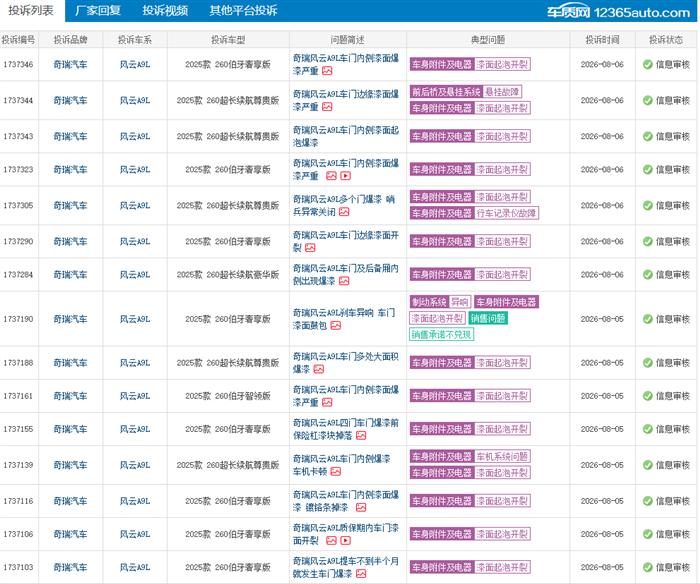Open problem description link for complaint 1737106
Viewport: 700px width, 584px height.
tap(346, 534)
